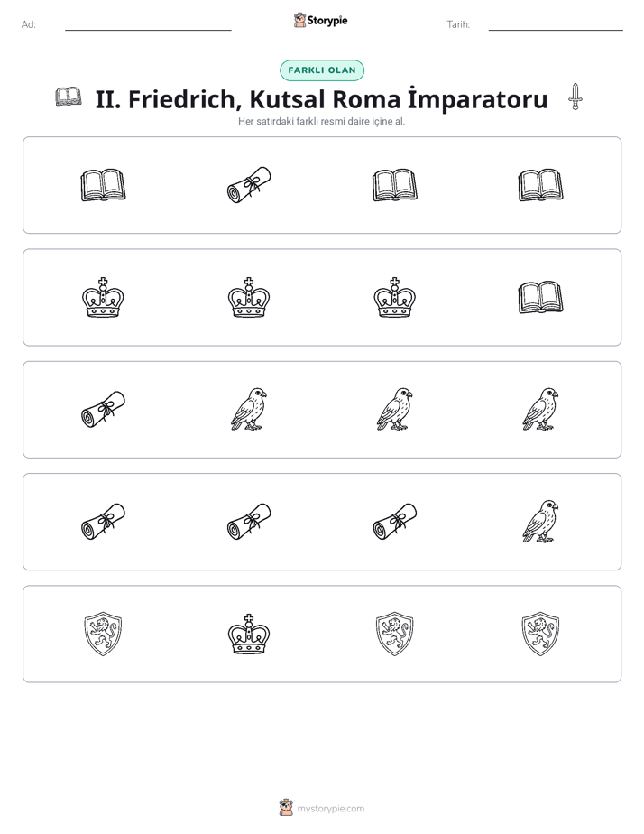Screen dimensions: 644x834
Task: Click the Ad name line field
Action: click(148, 25)
